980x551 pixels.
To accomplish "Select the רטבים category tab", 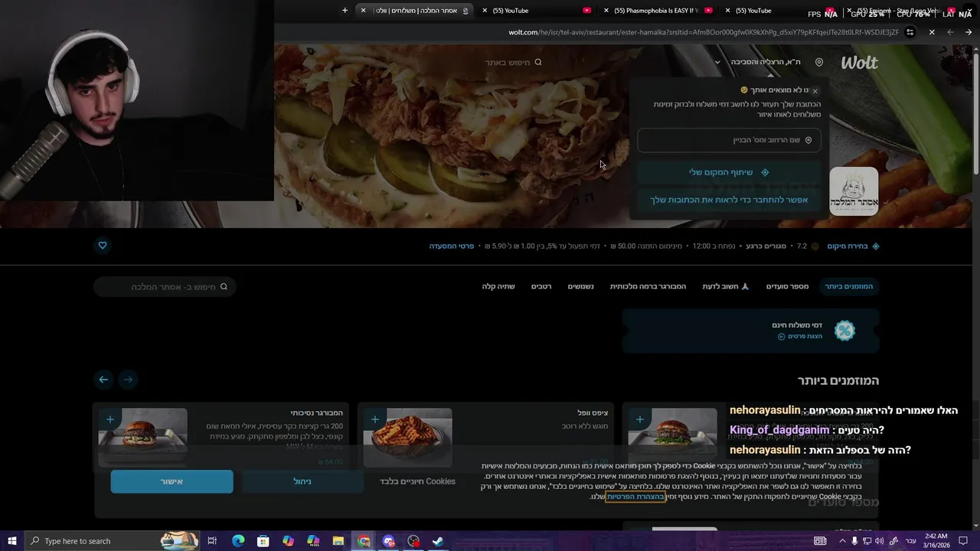I will (x=541, y=286).
